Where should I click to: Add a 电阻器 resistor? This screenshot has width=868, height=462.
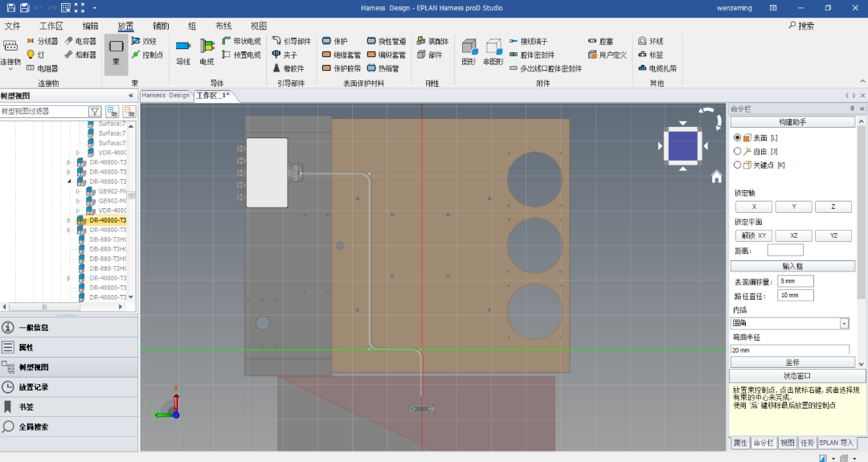coord(42,68)
